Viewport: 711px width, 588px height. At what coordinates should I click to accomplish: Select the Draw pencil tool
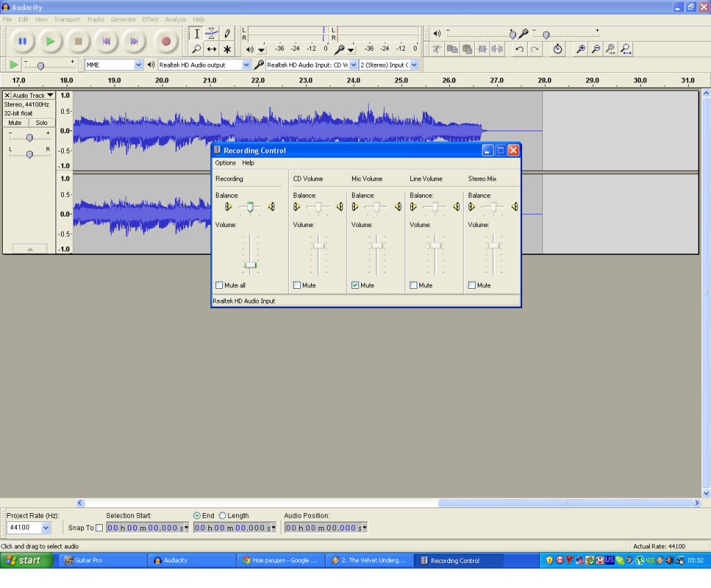point(227,33)
